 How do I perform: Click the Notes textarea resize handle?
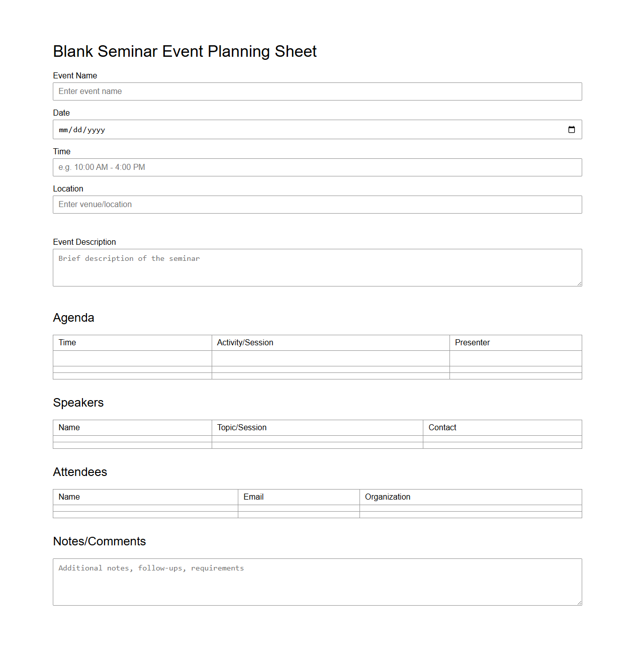579,603
